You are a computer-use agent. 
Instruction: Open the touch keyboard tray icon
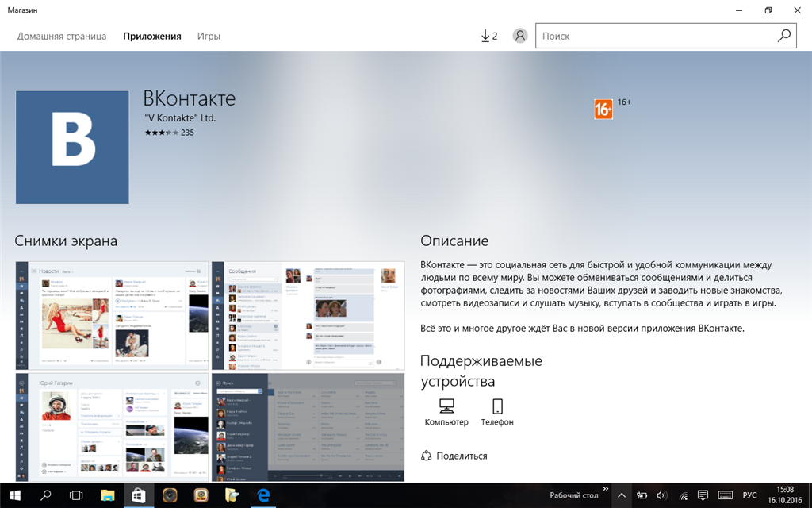[725, 495]
